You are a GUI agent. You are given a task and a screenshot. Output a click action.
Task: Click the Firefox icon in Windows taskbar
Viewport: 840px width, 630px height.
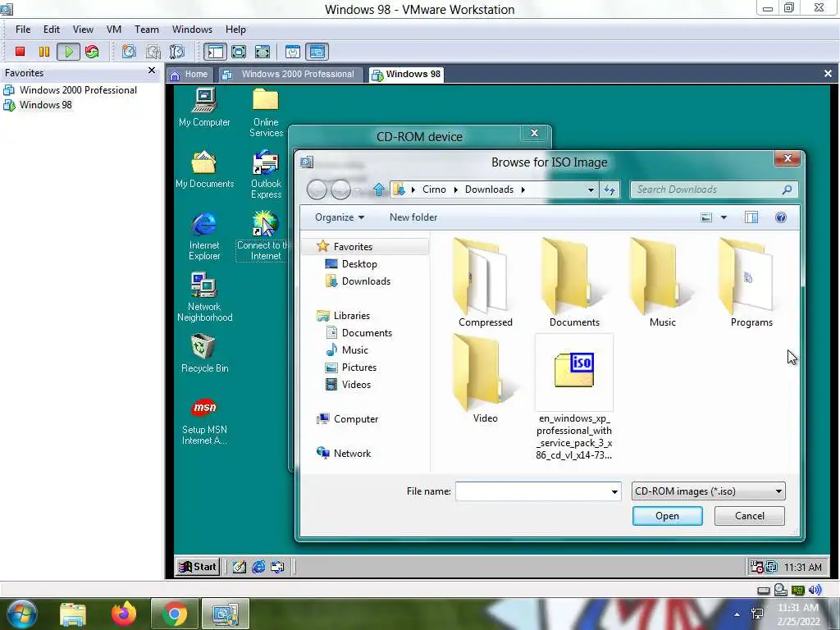pyautogui.click(x=124, y=614)
